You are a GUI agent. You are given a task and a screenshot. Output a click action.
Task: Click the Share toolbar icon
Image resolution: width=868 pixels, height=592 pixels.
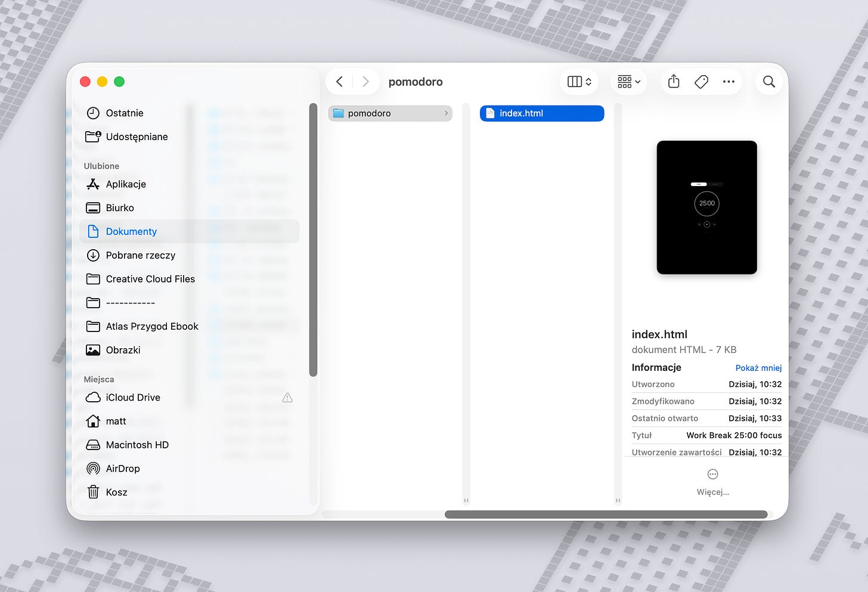point(674,82)
